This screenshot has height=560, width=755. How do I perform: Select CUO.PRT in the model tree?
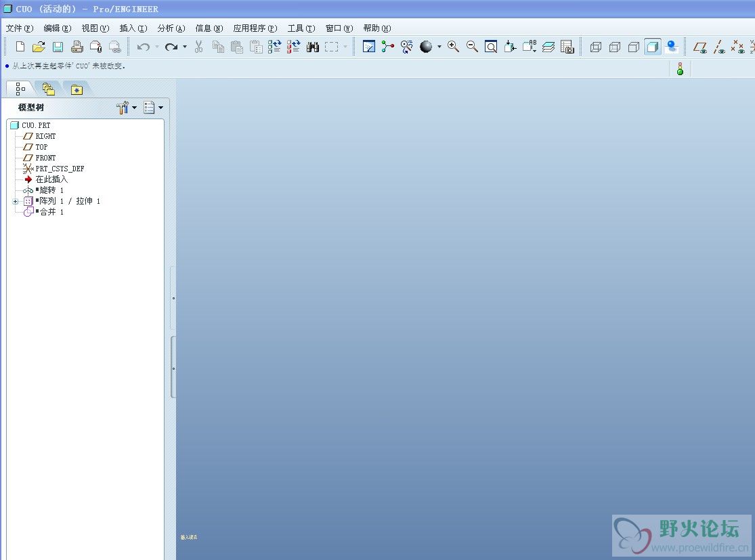[30, 125]
